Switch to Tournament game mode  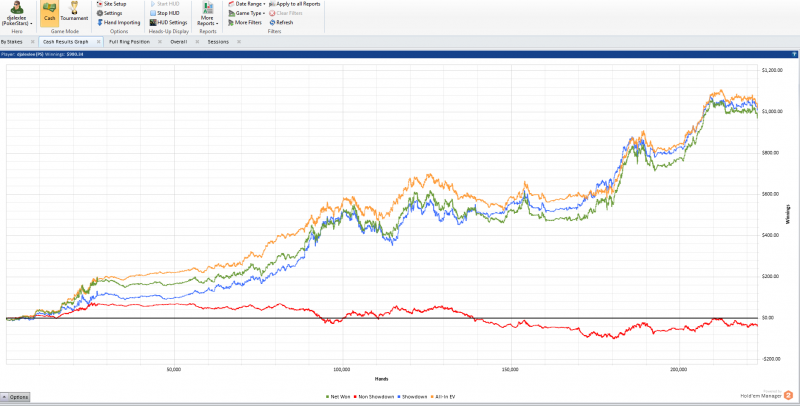(74, 12)
